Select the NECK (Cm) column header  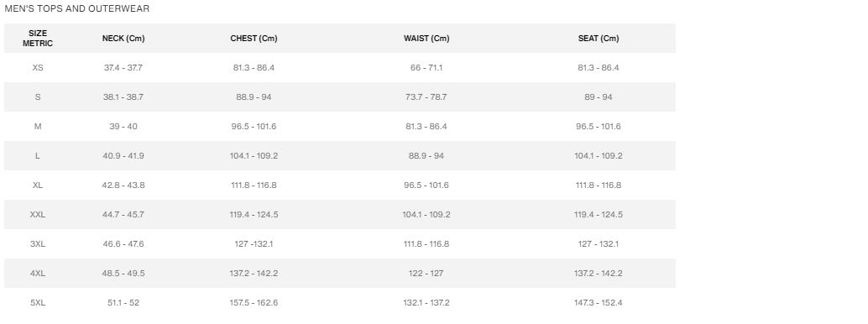[x=123, y=39]
